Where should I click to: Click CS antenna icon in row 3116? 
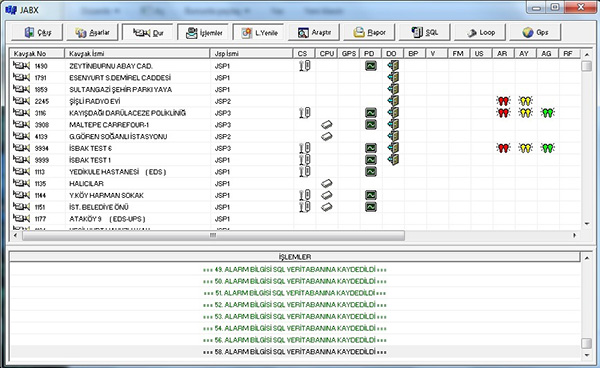(305, 113)
